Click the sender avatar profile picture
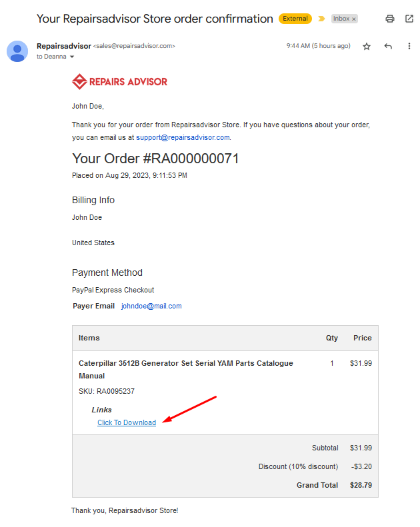 pos(17,51)
